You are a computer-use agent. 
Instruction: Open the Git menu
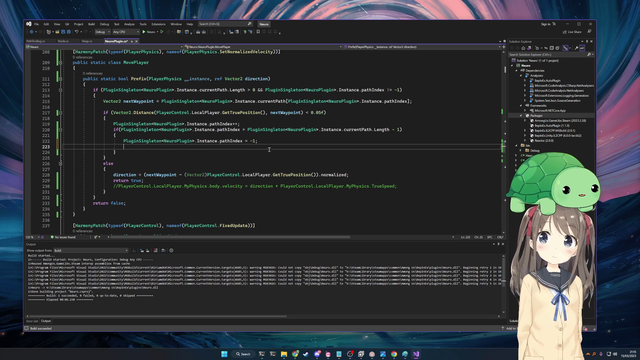click(x=67, y=24)
